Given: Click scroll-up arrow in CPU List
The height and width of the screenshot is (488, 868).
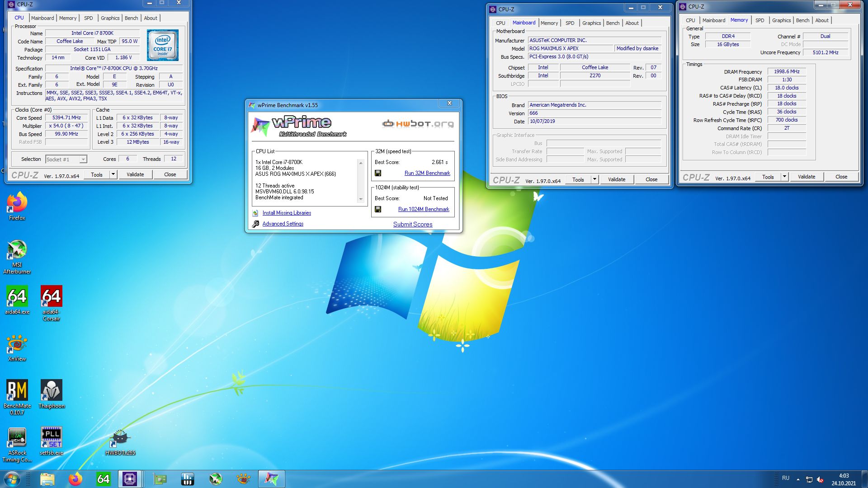Looking at the screenshot, I should coord(361,163).
